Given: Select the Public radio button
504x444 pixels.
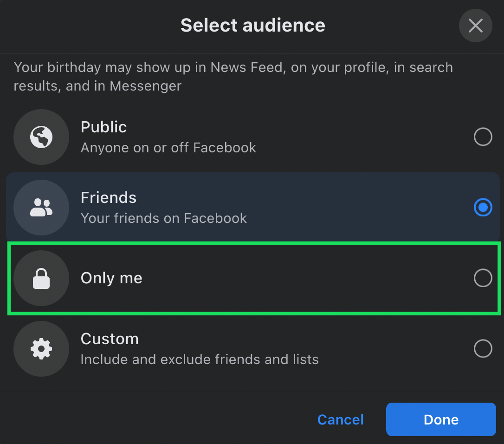Looking at the screenshot, I should pyautogui.click(x=483, y=137).
